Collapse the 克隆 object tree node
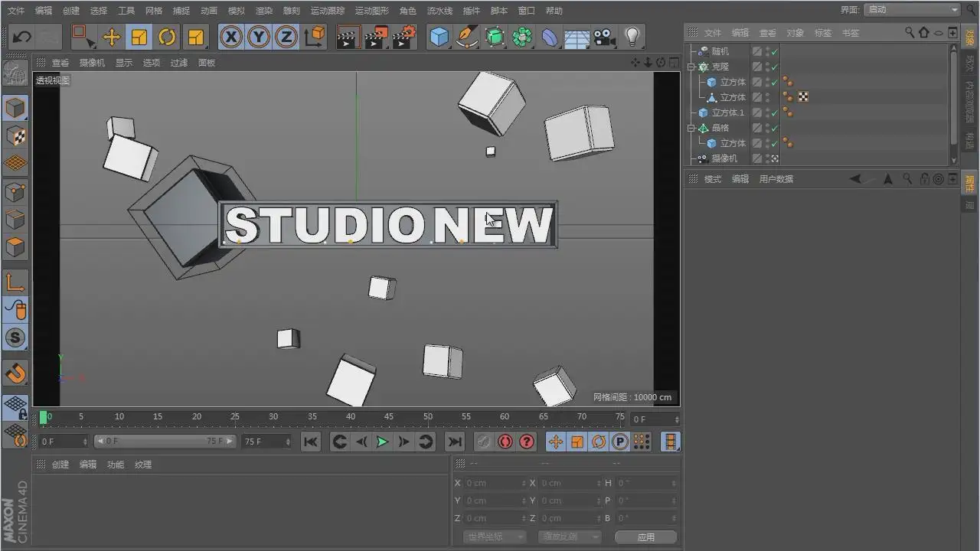The image size is (980, 551). 691,67
